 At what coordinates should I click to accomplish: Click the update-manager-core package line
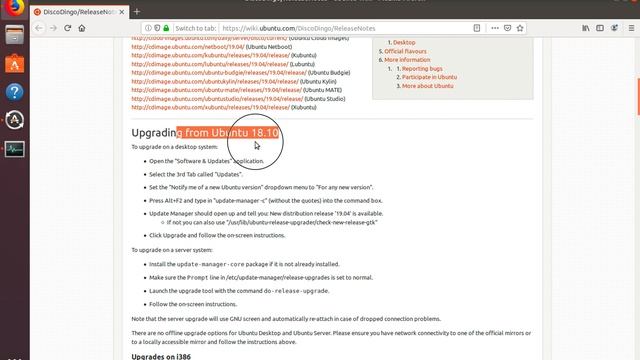click(244, 264)
